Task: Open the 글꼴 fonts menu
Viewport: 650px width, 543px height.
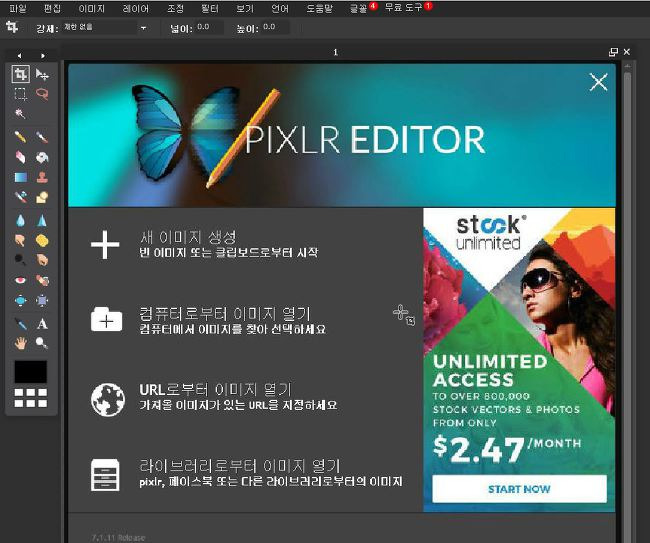Action: [x=359, y=8]
